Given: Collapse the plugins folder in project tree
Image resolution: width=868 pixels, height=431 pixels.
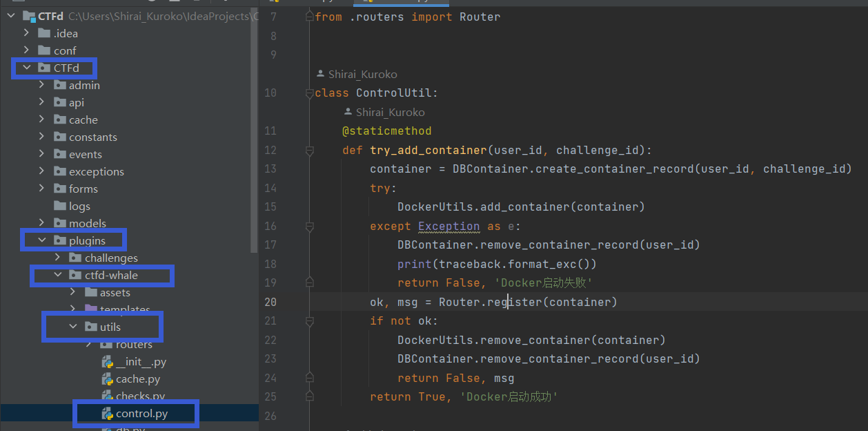Looking at the screenshot, I should [x=42, y=240].
